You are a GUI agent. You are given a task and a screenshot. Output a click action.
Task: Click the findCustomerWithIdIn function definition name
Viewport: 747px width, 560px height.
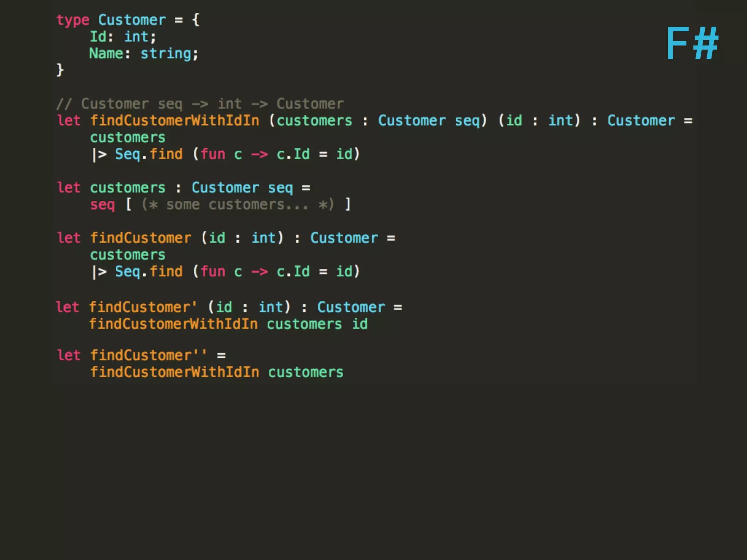175,121
